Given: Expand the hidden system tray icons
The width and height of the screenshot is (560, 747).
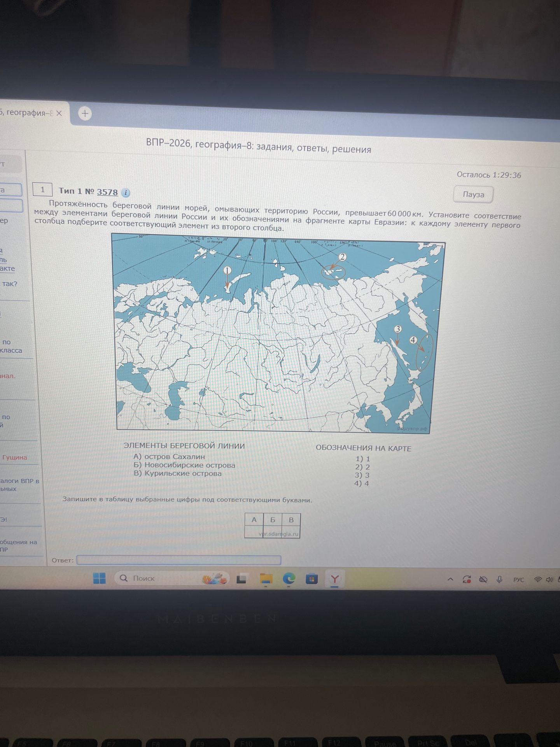Looking at the screenshot, I should tap(450, 579).
